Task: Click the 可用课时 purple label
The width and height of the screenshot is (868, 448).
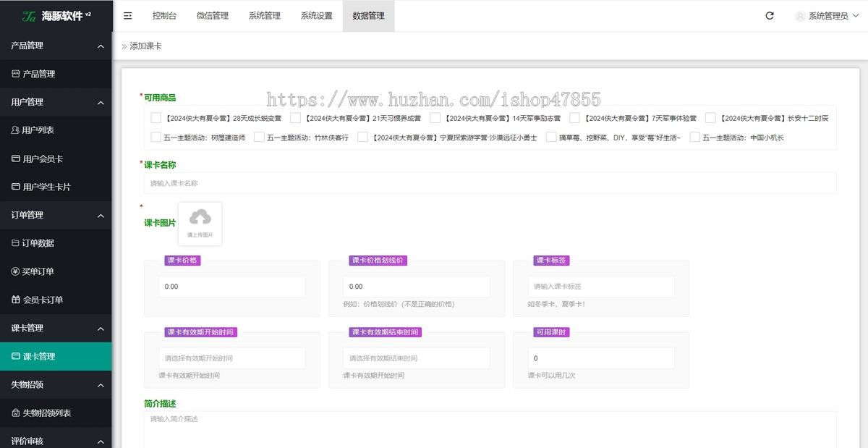Action: [552, 332]
